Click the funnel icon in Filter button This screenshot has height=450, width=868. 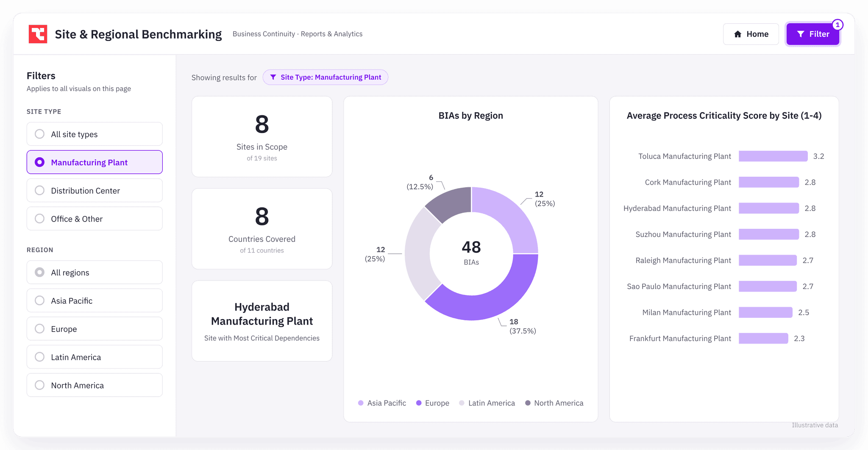(801, 34)
